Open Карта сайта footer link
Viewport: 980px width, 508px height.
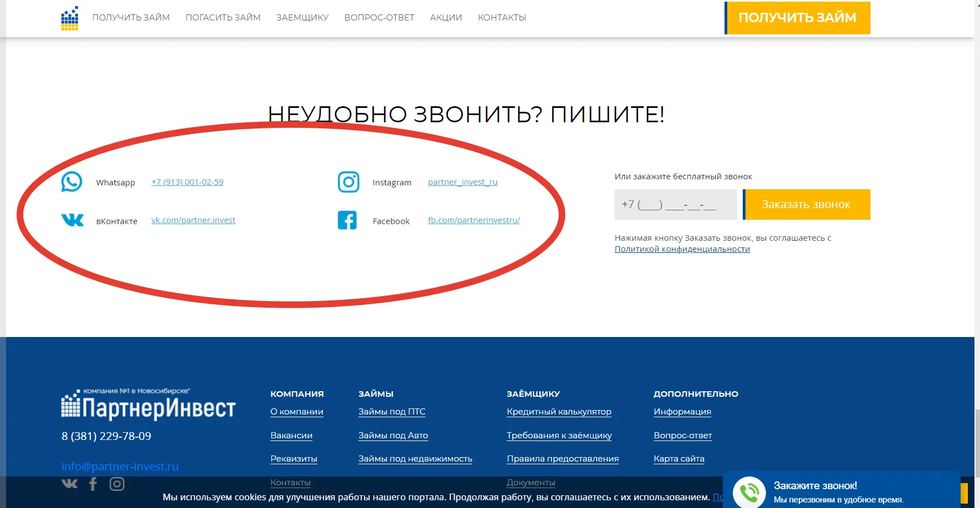(679, 459)
